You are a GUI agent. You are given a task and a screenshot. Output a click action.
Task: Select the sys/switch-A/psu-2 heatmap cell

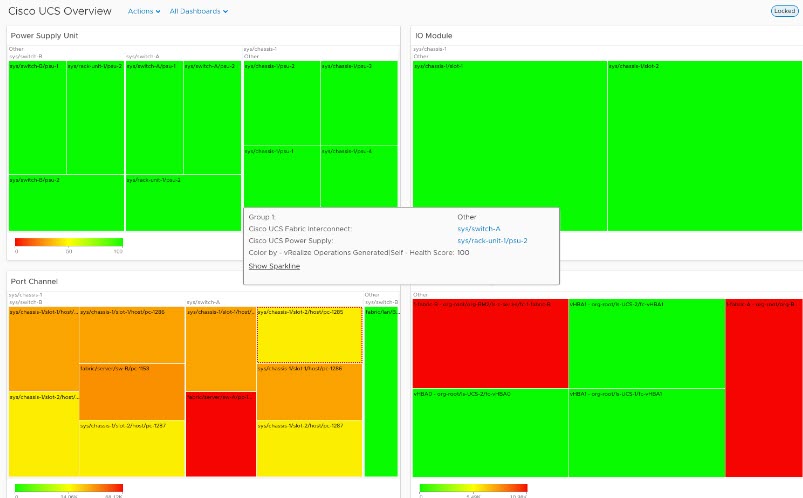click(x=212, y=117)
